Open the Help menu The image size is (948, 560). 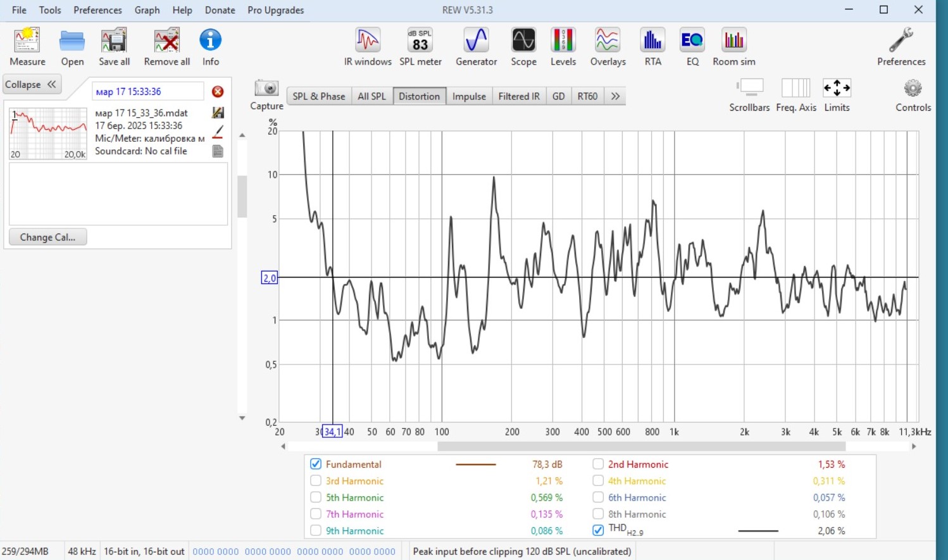(x=182, y=10)
